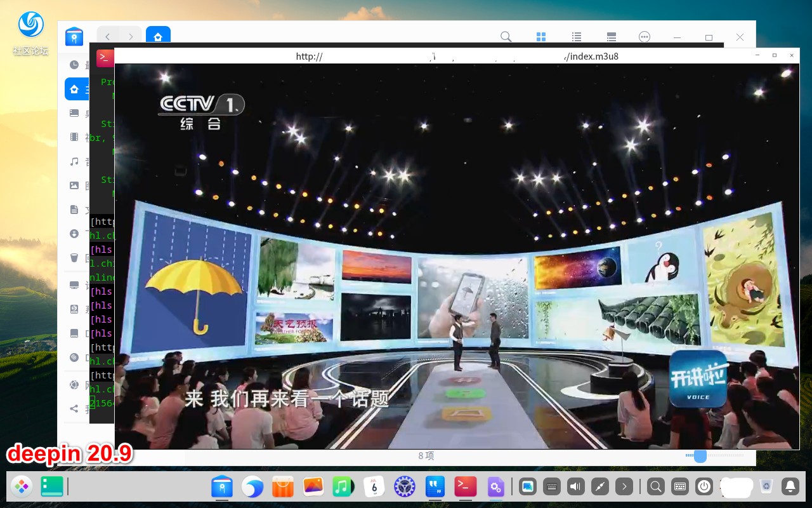Open volume control in dock tray
The width and height of the screenshot is (812, 508).
coord(575,487)
